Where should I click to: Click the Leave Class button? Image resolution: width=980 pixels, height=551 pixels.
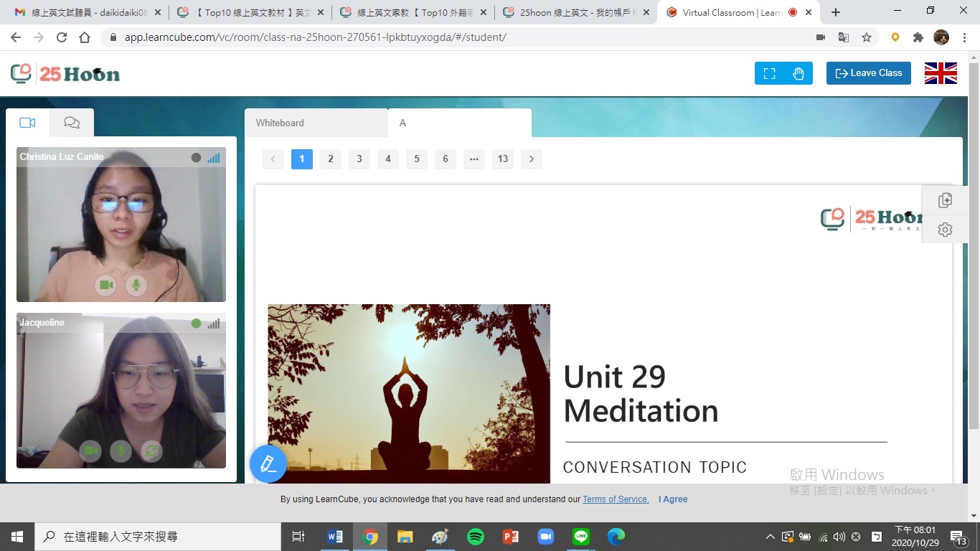click(x=869, y=73)
